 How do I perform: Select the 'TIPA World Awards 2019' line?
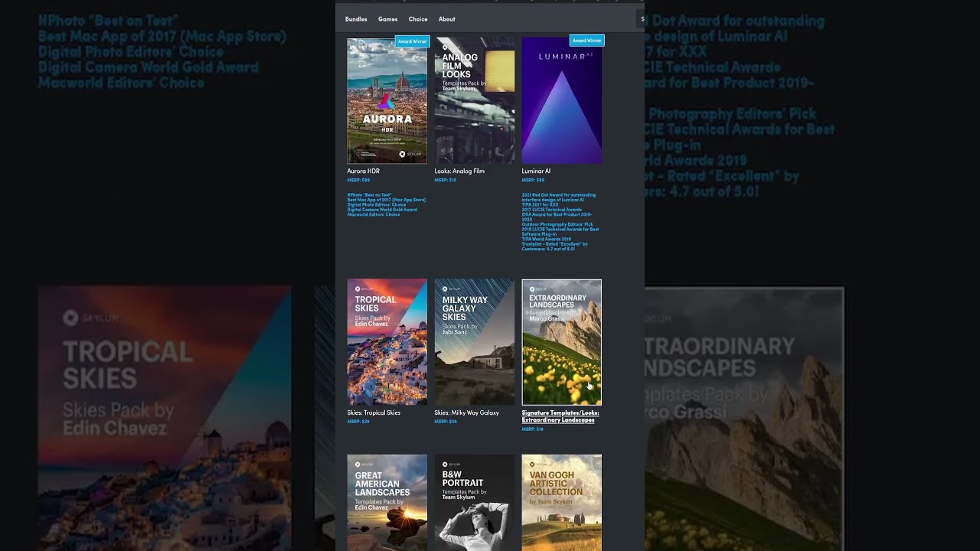pyautogui.click(x=547, y=239)
